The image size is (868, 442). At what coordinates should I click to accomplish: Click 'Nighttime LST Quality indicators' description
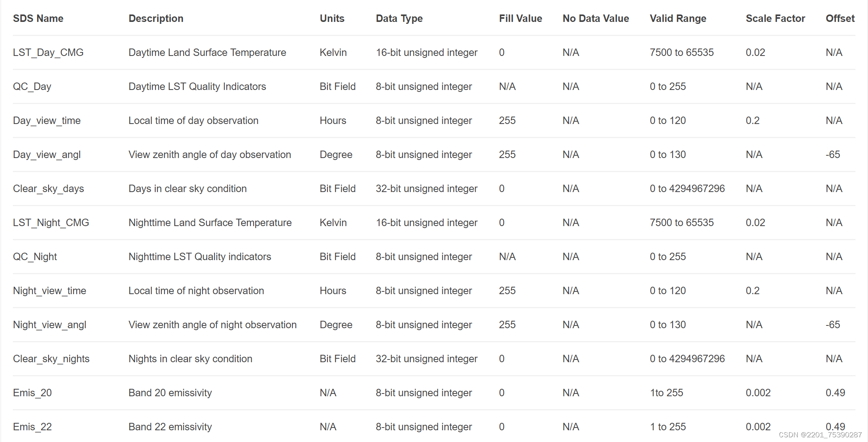(x=200, y=257)
